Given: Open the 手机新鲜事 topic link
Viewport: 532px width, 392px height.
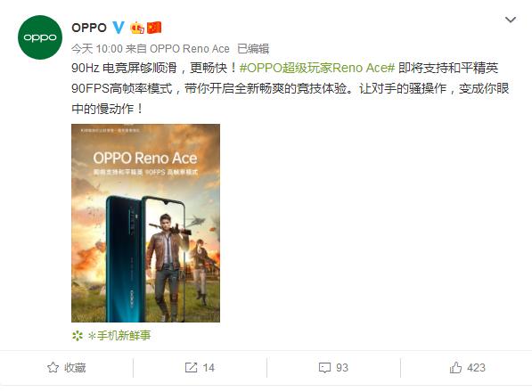Looking at the screenshot, I should point(119,336).
